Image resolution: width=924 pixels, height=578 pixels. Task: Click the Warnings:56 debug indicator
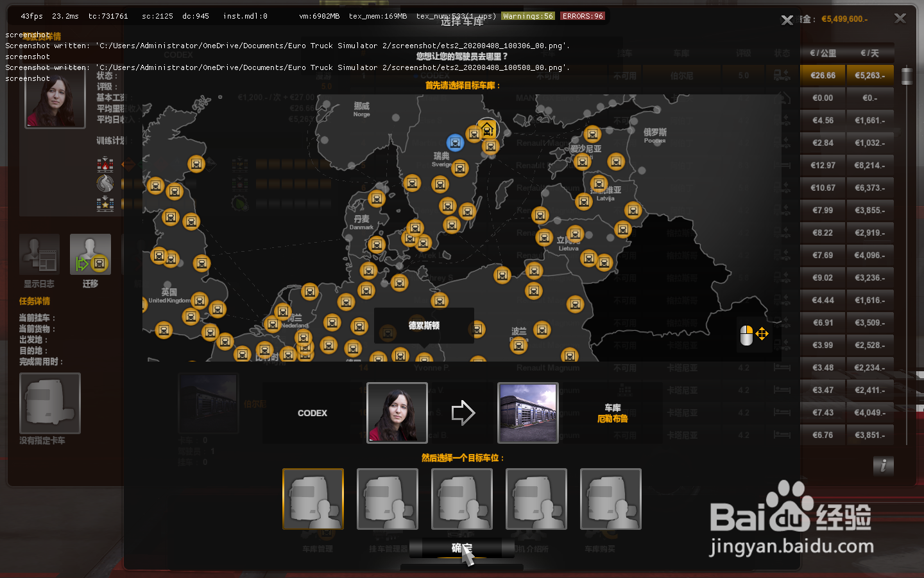[528, 16]
